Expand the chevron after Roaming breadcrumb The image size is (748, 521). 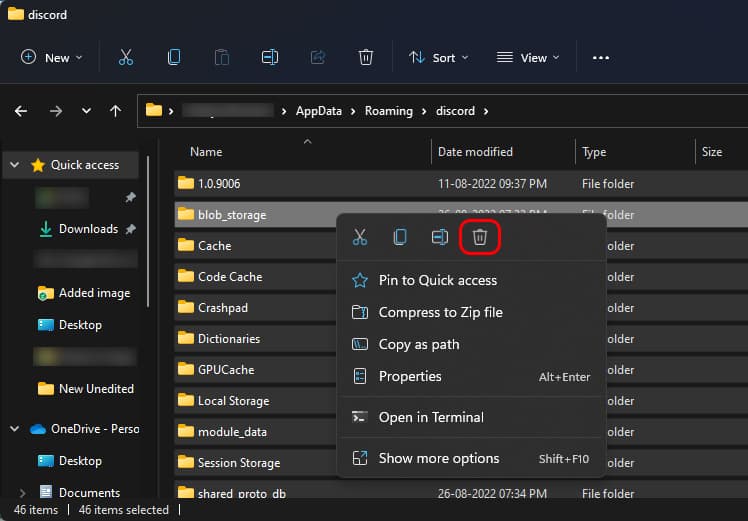pos(424,112)
